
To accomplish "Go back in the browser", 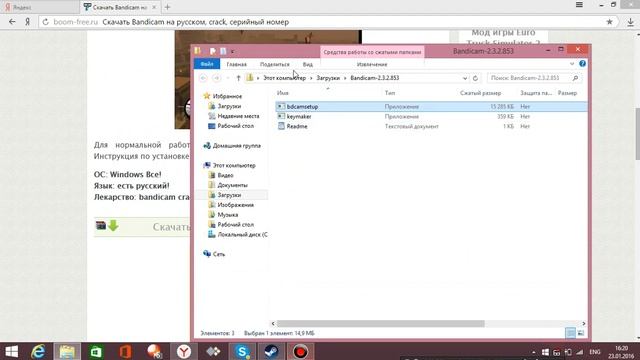I will pyautogui.click(x=12, y=22).
